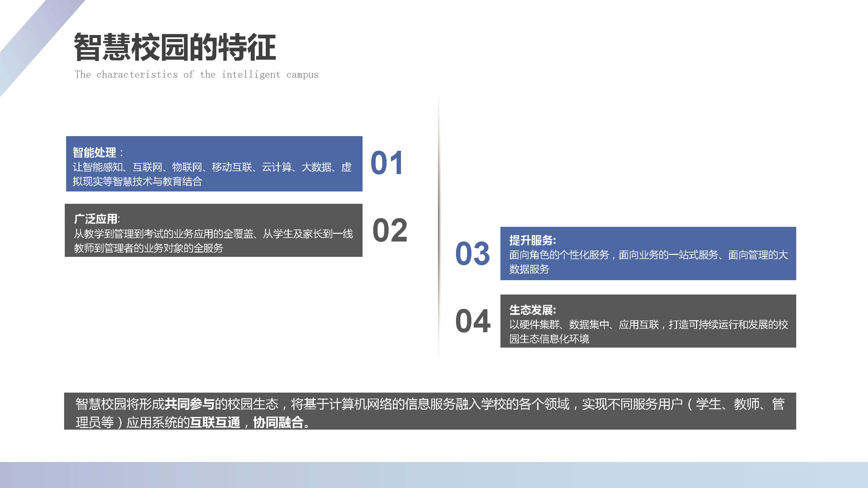Select the title 智慧校园的特征
Image resolution: width=868 pixels, height=488 pixels.
click(175, 47)
